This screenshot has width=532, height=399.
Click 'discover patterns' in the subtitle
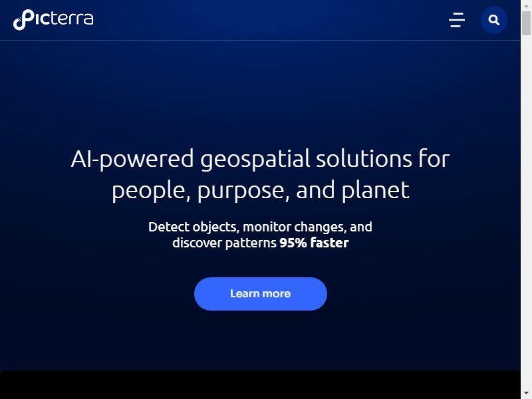[224, 243]
